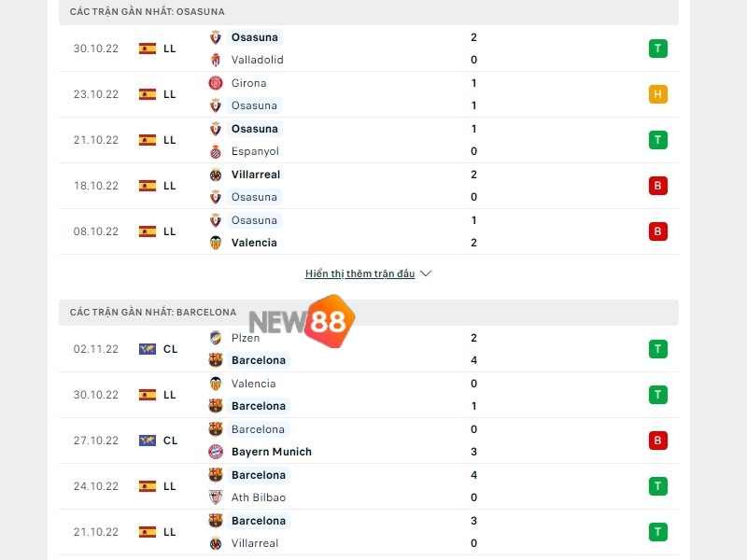This screenshot has height=560, width=747.
Task: Click the Spain flag next to the 30.10.22 match
Action: 148,49
